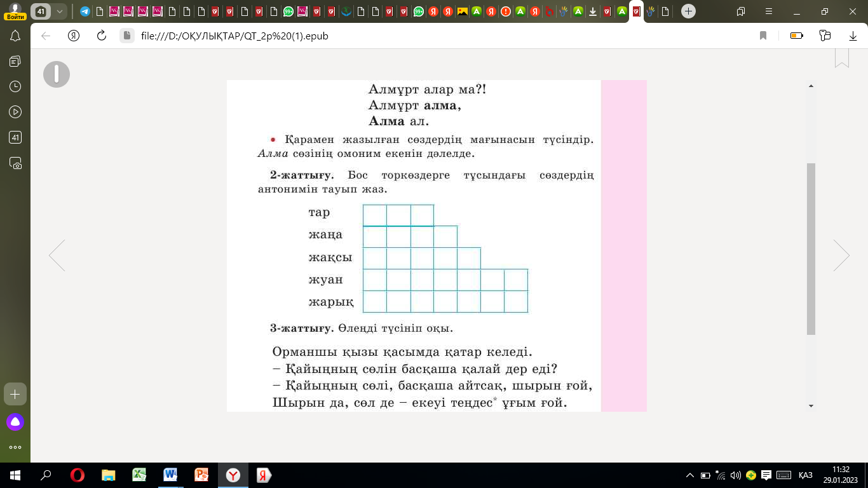Open the Yandex Browser hamburger menu
Image resolution: width=868 pixels, height=488 pixels.
(768, 11)
